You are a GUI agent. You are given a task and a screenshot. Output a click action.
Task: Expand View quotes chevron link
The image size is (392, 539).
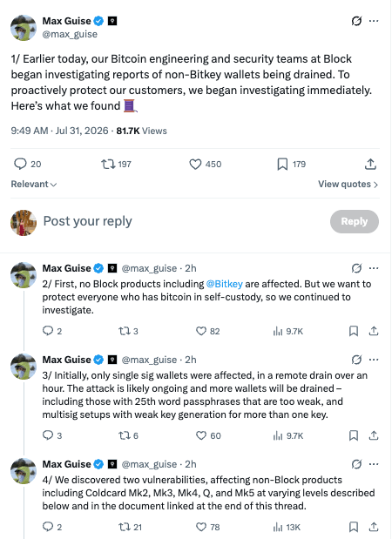click(x=348, y=185)
